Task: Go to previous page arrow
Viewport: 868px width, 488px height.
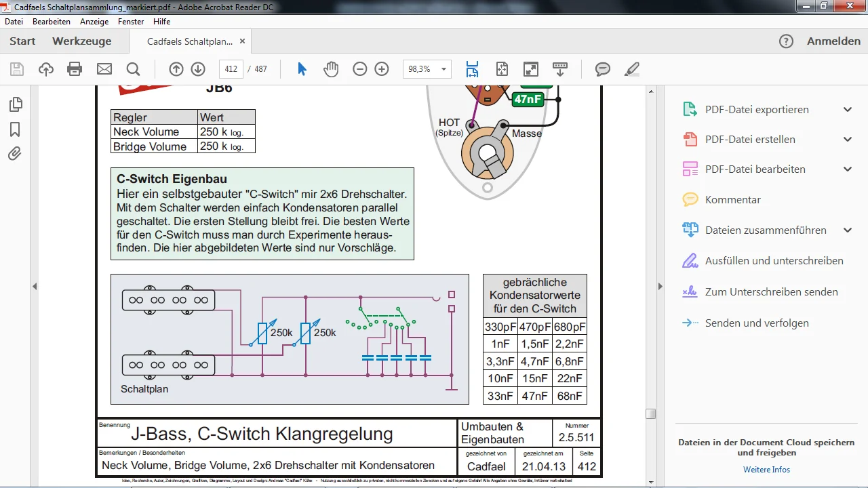Action: [176, 69]
